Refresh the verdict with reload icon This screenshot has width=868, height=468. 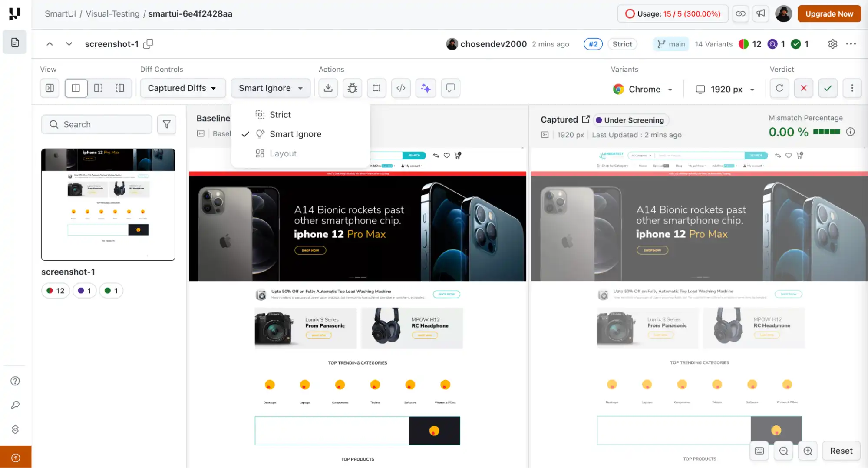[x=779, y=88]
